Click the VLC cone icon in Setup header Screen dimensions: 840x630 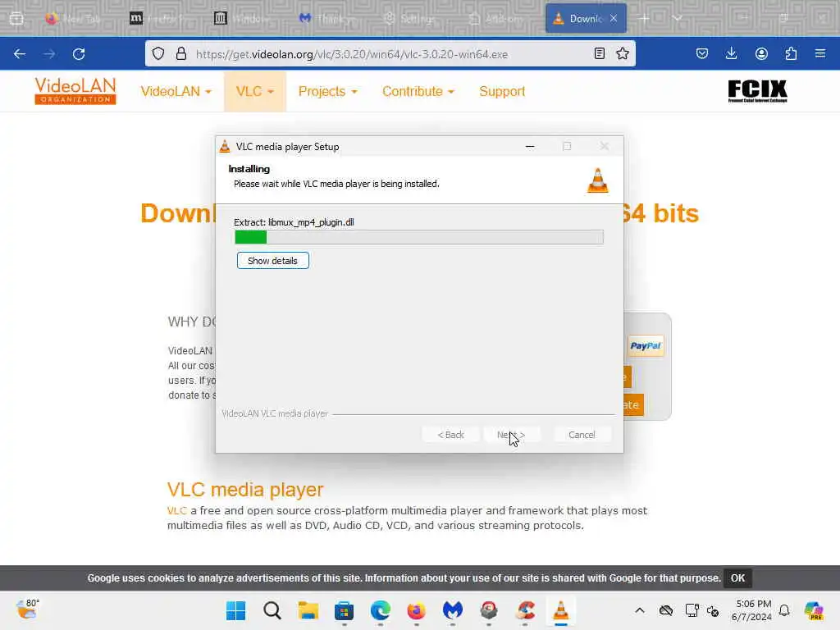[x=597, y=180]
